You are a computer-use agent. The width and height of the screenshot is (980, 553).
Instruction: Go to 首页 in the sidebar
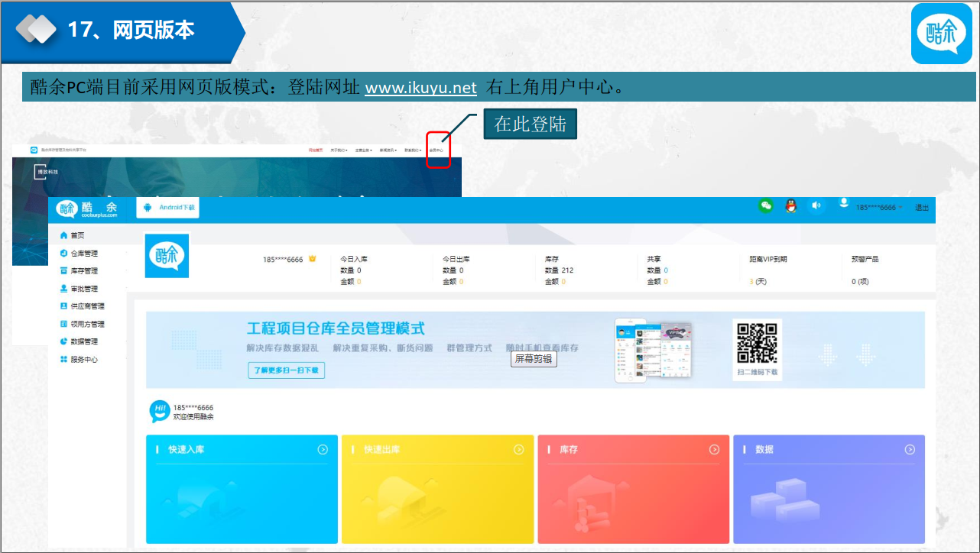tap(73, 236)
